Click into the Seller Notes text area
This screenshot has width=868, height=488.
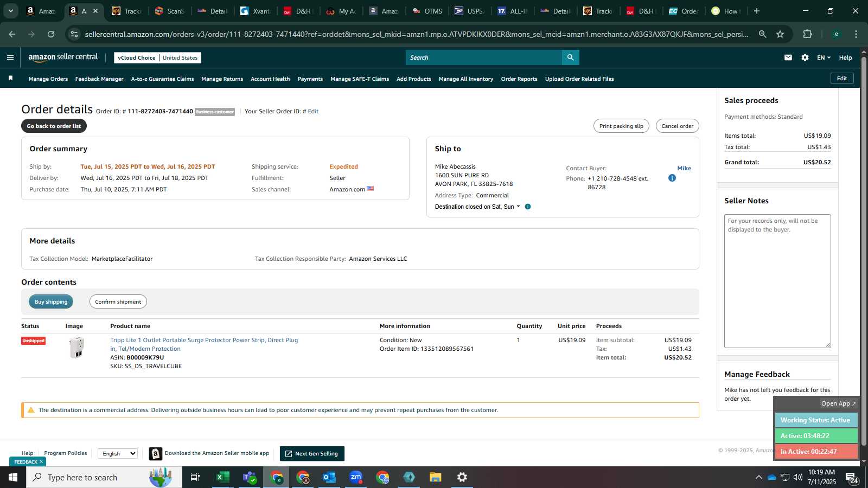click(777, 281)
